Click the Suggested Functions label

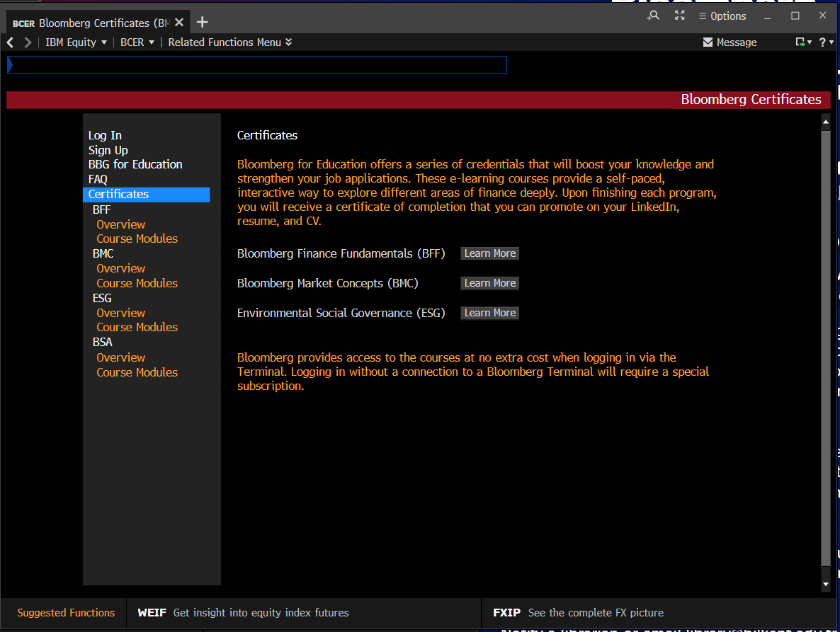(66, 613)
